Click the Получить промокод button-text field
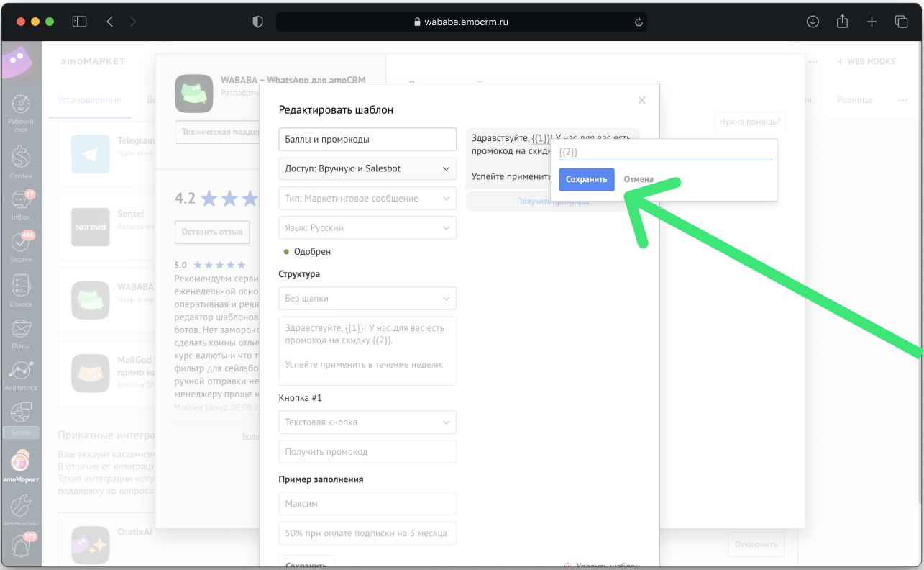This screenshot has height=570, width=924. tap(367, 451)
